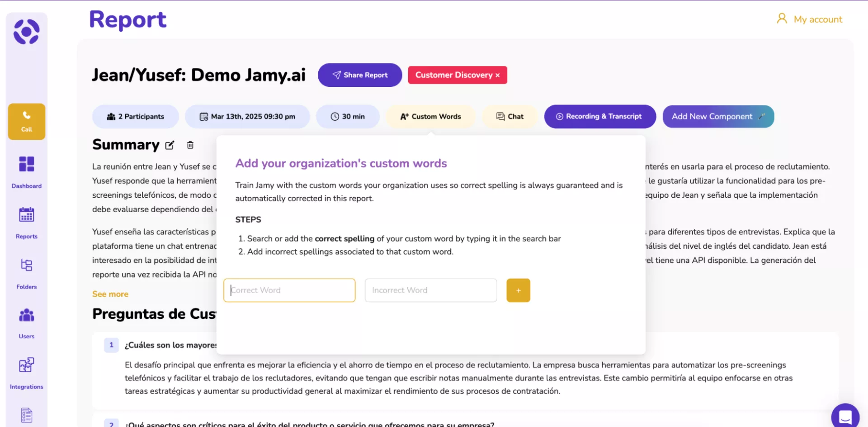Screen dimensions: 868x427
Task: Click Add New Component button
Action: (718, 117)
